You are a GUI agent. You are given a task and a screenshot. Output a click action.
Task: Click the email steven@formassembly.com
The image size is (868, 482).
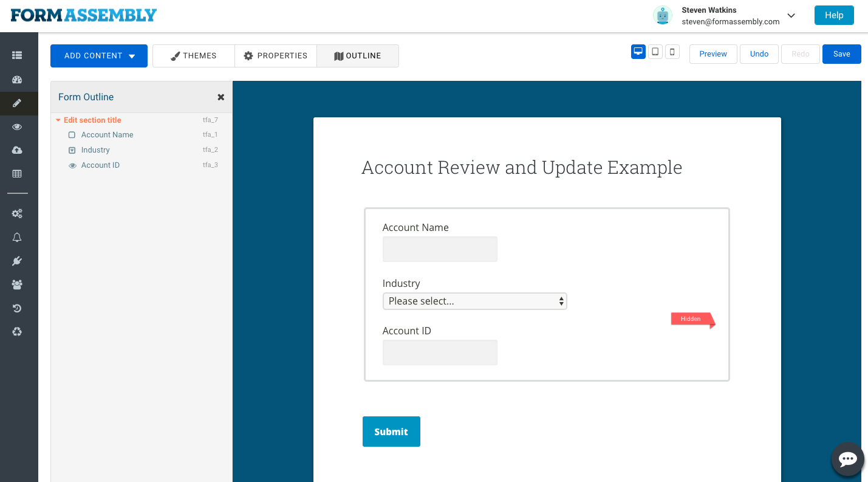(731, 22)
